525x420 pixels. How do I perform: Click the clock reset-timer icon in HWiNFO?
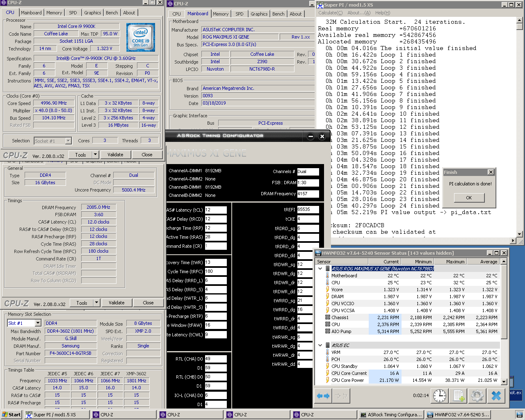pos(440,396)
